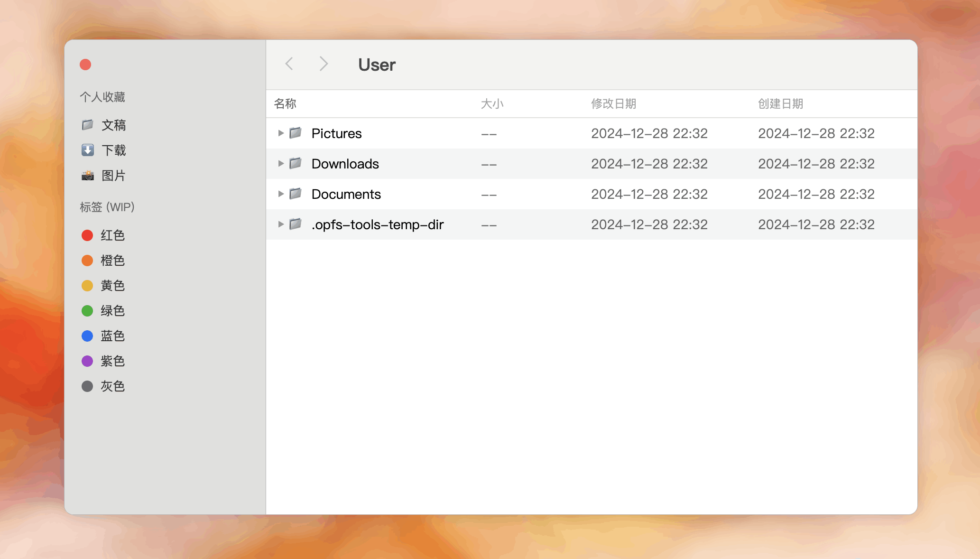The height and width of the screenshot is (559, 980).
Task: Click the forward navigation arrow
Action: pos(324,64)
